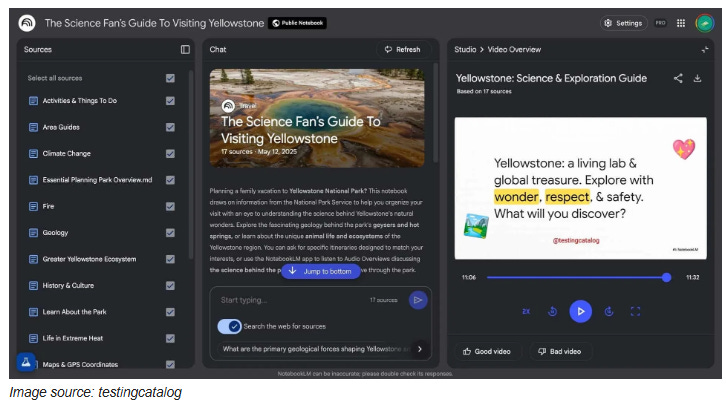Click suggested question about geological forces
This screenshot has height=409, width=726.
coord(316,349)
